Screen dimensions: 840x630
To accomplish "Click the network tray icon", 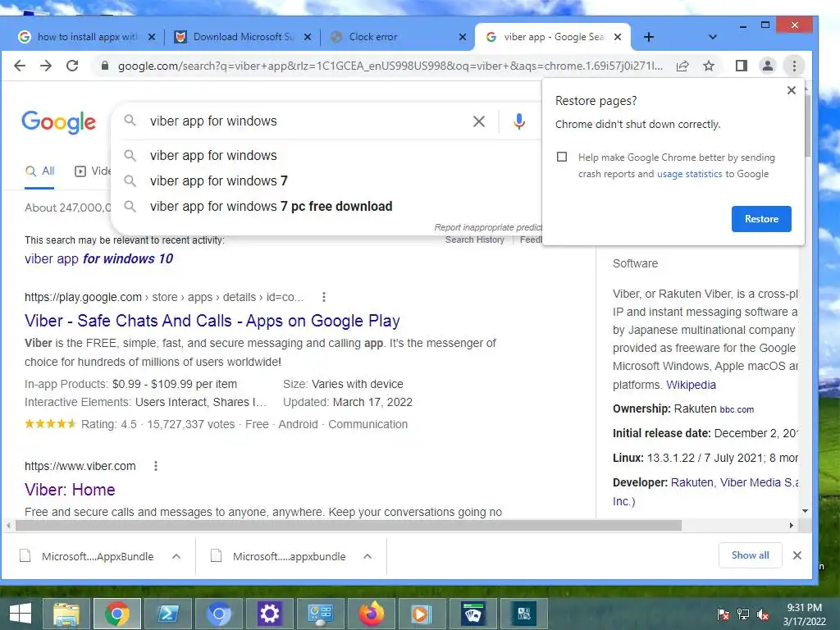I will (743, 614).
